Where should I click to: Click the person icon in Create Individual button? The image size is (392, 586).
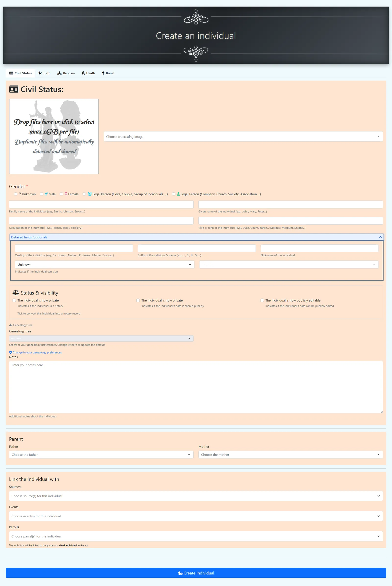[180, 573]
